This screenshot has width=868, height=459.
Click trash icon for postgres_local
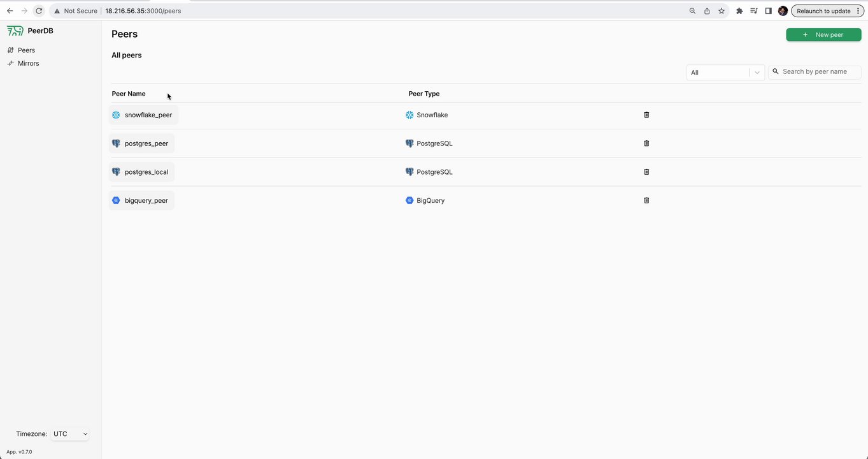click(x=646, y=171)
